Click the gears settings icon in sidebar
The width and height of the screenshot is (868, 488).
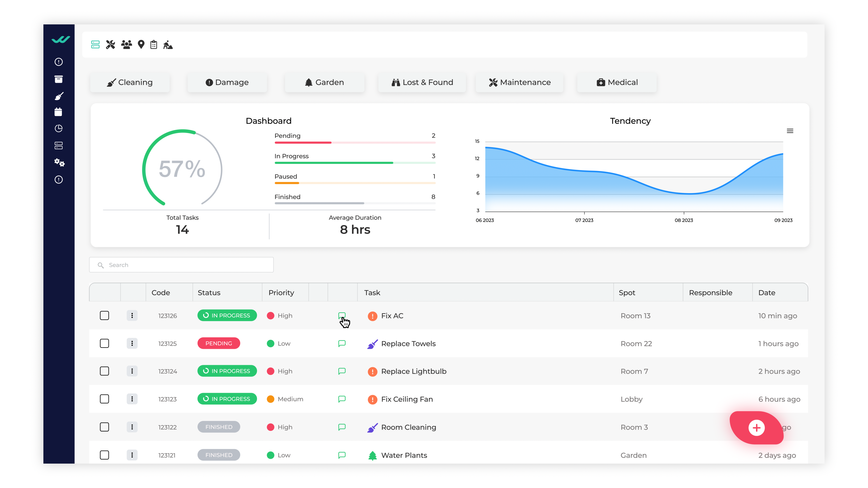(59, 162)
